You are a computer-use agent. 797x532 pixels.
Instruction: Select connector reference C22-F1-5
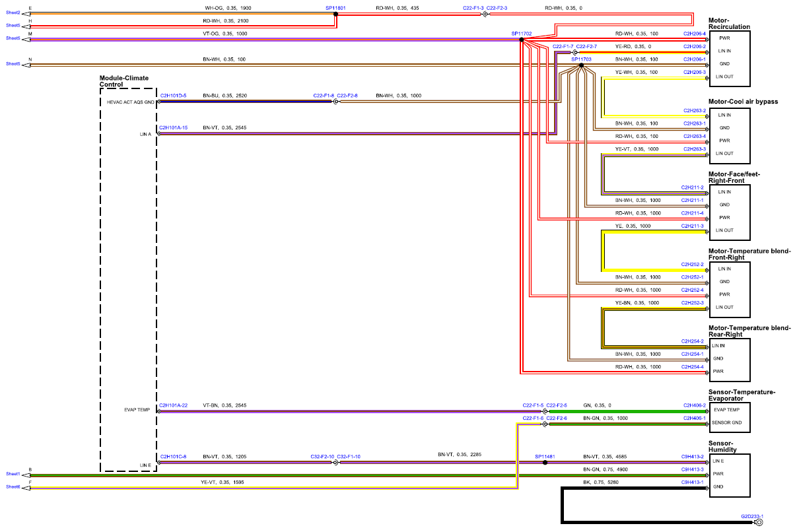pyautogui.click(x=533, y=405)
